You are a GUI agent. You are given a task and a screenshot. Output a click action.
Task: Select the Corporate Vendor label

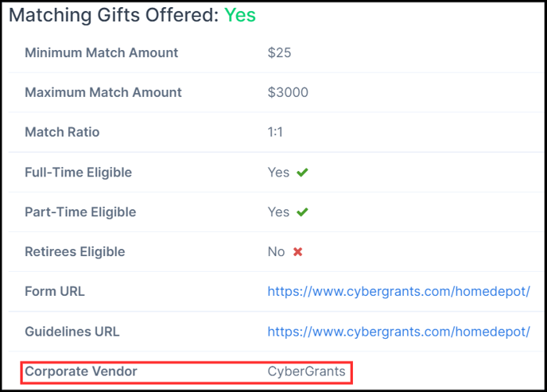81,371
